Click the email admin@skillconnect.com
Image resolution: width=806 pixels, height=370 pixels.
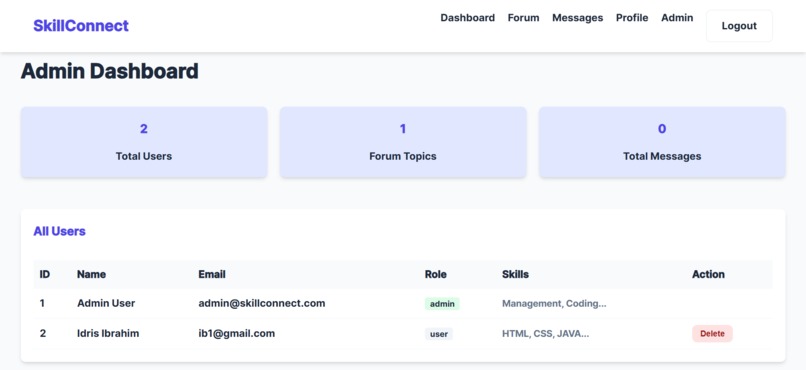262,303
